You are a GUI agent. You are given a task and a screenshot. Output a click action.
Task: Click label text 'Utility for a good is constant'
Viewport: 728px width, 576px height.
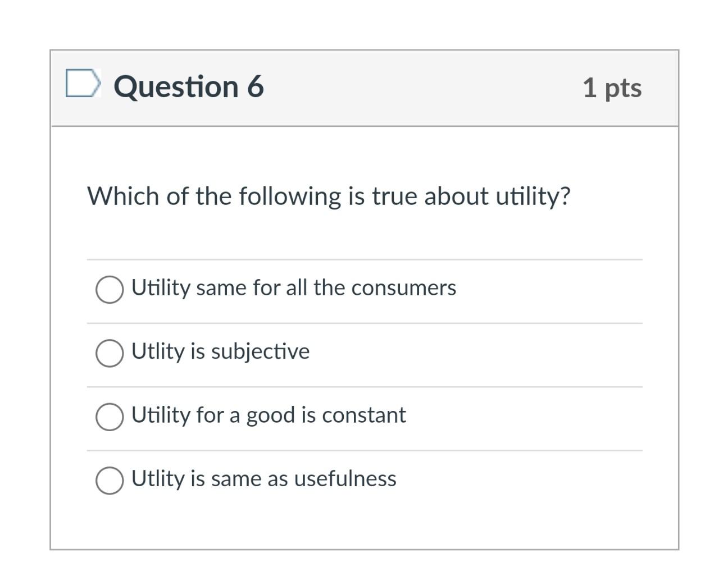pos(269,415)
